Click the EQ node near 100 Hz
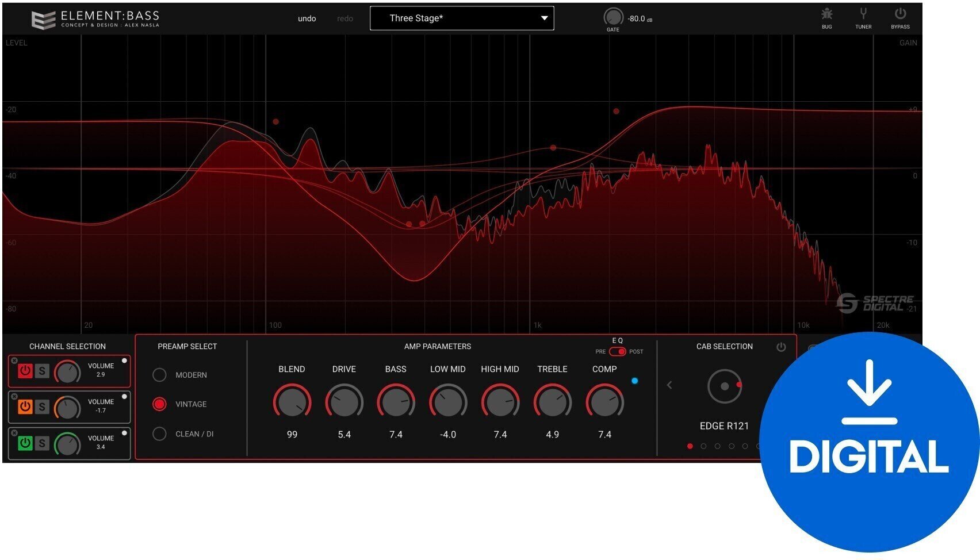The width and height of the screenshot is (980, 560). [x=275, y=122]
